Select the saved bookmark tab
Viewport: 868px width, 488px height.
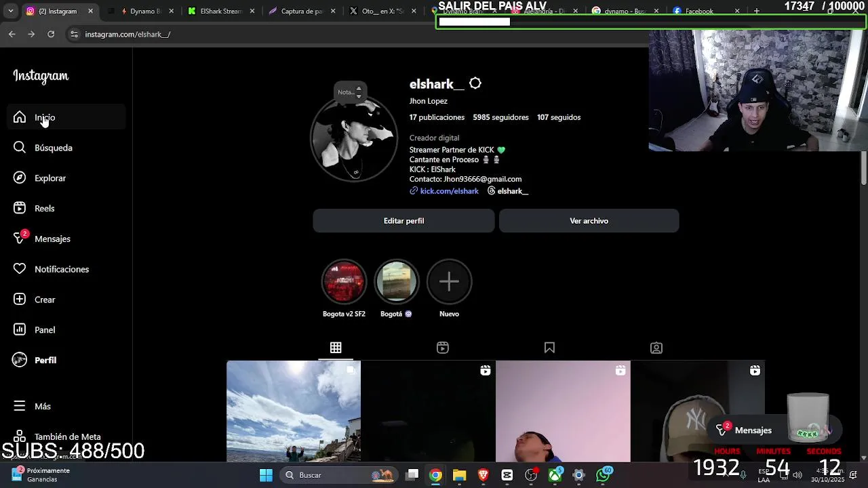point(549,348)
